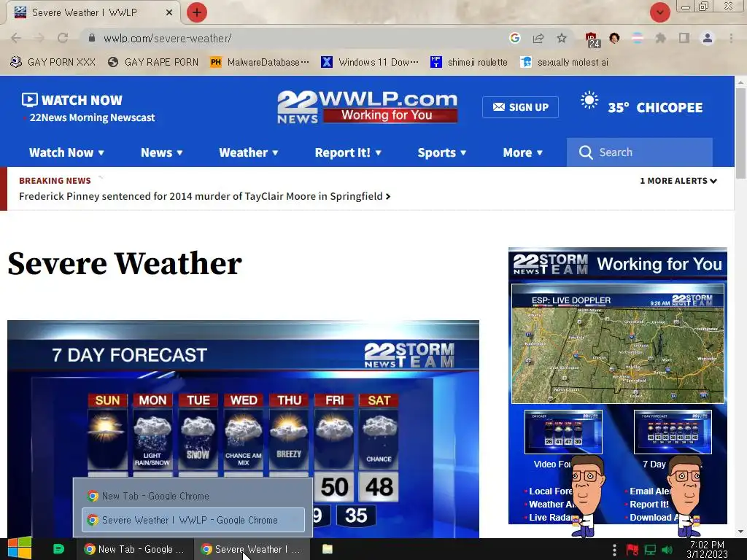Close the Severe Weather tab

[x=169, y=13]
